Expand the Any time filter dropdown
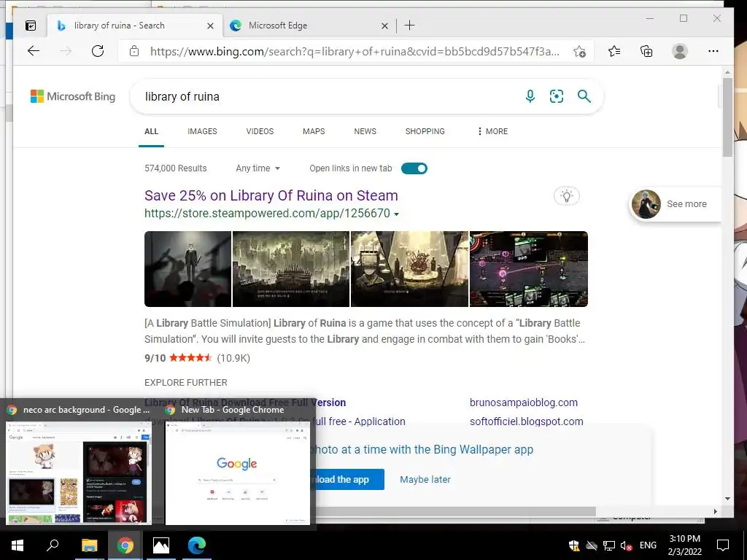The height and width of the screenshot is (560, 747). 258,168
